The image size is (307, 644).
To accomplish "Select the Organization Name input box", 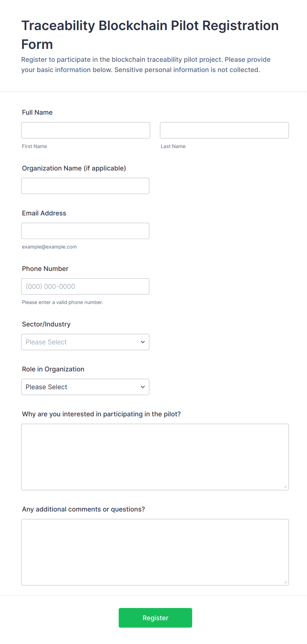I will 85,186.
